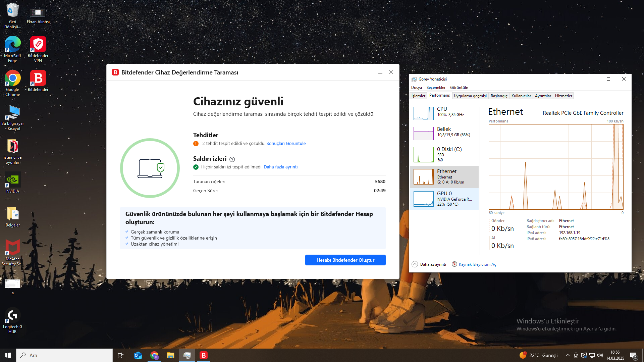Click the IPv4 address 192.168.1.19
The width and height of the screenshot is (644, 362).
pyautogui.click(x=570, y=233)
